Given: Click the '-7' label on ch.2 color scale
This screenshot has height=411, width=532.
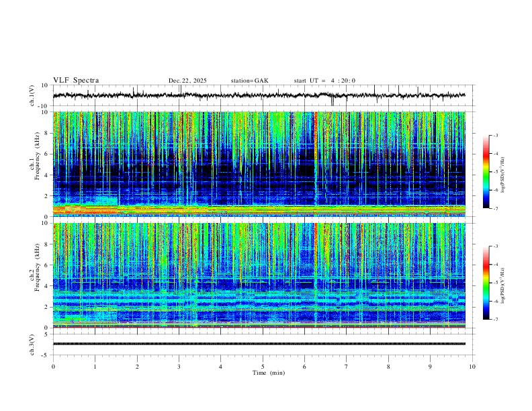Looking at the screenshot, I should (496, 320).
